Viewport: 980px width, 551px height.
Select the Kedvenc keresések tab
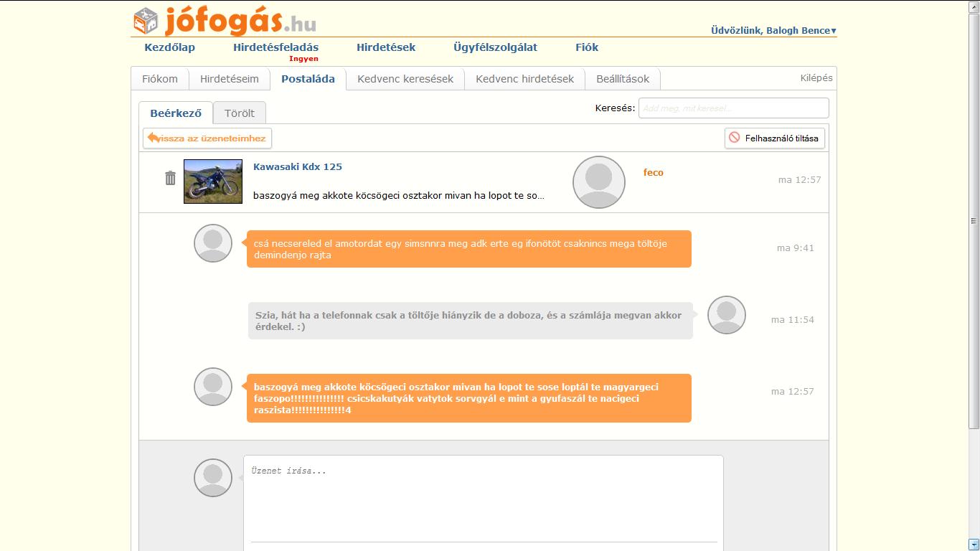[x=405, y=79]
